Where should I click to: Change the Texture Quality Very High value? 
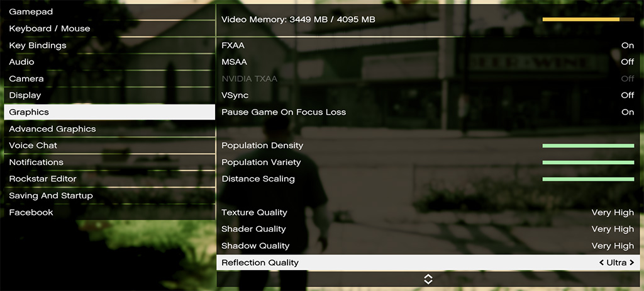[612, 213]
